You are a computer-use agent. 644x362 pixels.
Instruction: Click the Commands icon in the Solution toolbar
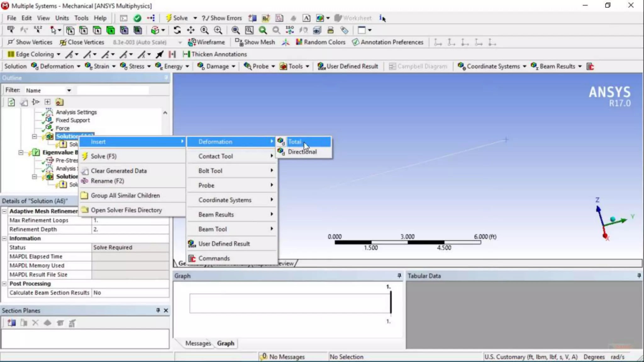point(590,66)
